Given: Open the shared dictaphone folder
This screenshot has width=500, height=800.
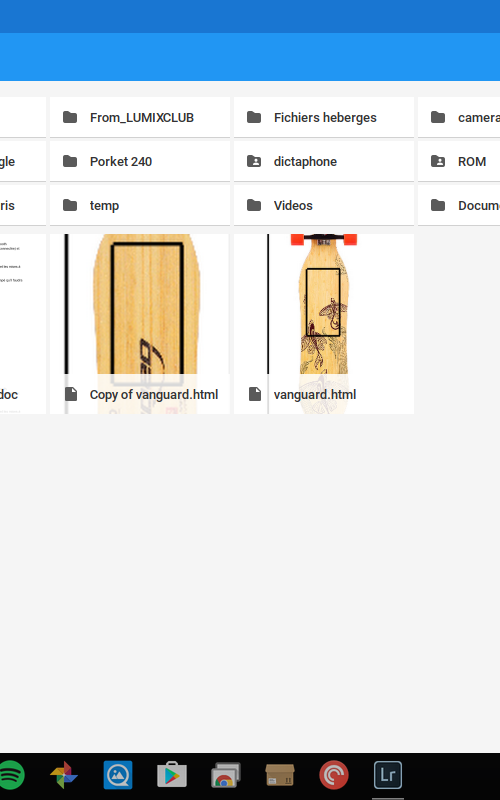Looking at the screenshot, I should point(324,161).
